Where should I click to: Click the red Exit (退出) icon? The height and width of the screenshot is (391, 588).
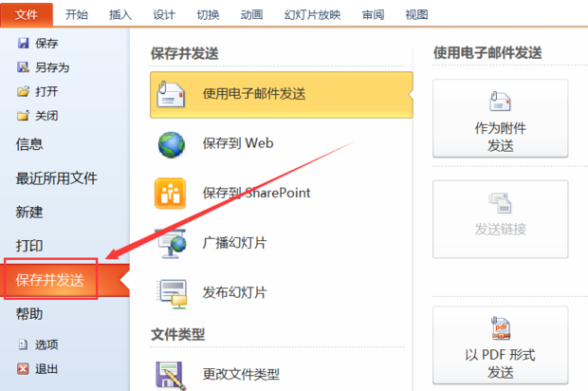(x=23, y=369)
